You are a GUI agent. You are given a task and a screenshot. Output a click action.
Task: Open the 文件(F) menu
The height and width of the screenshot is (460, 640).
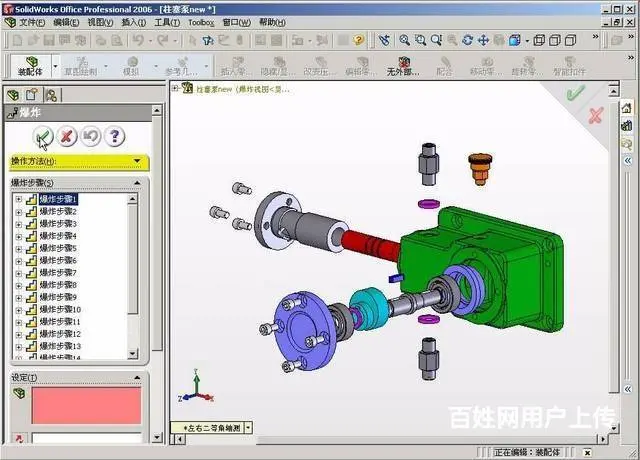point(32,22)
